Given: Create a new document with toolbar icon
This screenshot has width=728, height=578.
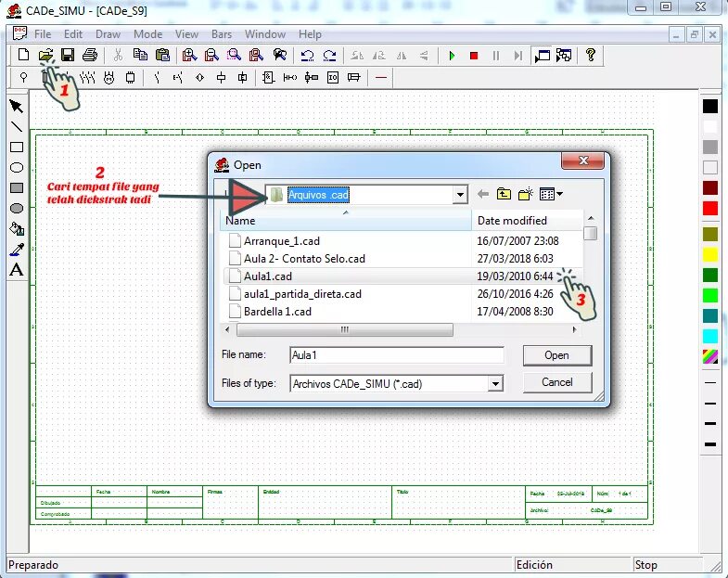Looking at the screenshot, I should 23,56.
